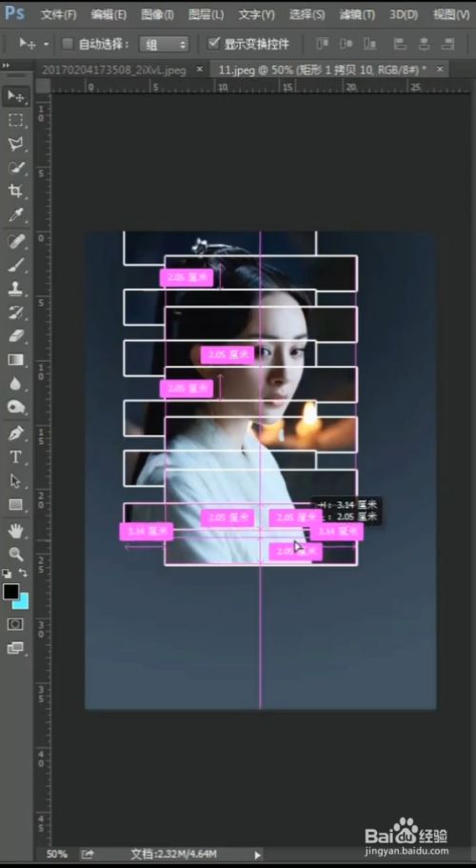
Task: Open the 文件(F) menu
Action: tap(59, 15)
